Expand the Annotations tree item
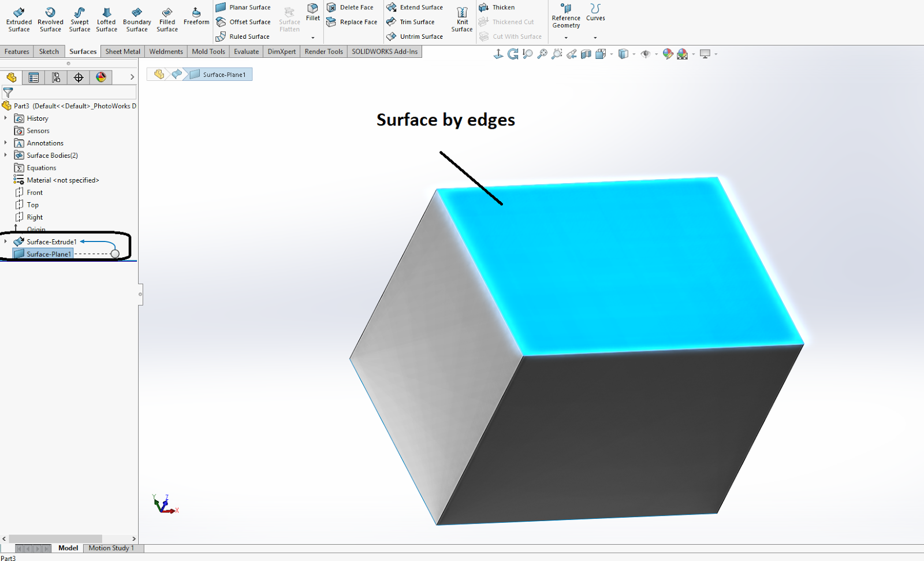This screenshot has height=561, width=924. pos(5,143)
